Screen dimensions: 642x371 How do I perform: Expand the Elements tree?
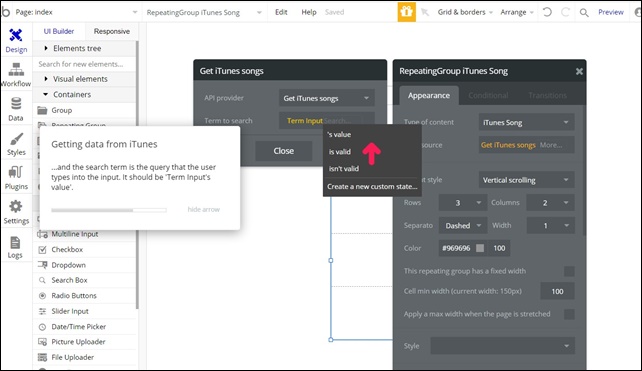point(84,48)
